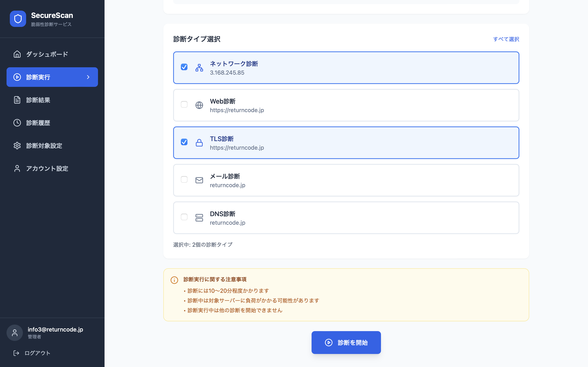The image size is (588, 367).
Task: Click ログアウト at the bottom
Action: click(x=37, y=353)
